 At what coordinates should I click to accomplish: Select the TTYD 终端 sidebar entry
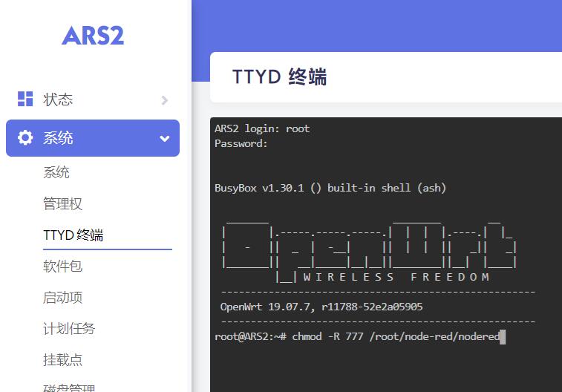[x=73, y=235]
